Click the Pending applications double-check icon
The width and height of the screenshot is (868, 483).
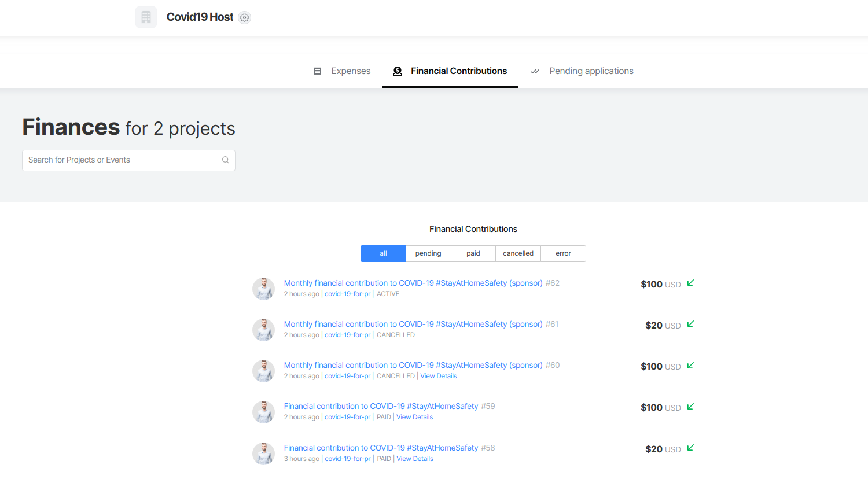coord(535,71)
